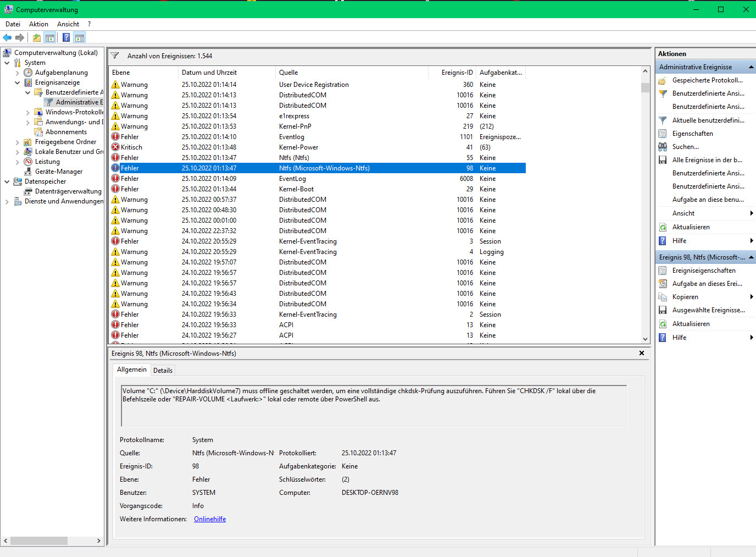Image resolution: width=756 pixels, height=557 pixels.
Task: Collapse the Datenspeicher node
Action: pyautogui.click(x=7, y=181)
